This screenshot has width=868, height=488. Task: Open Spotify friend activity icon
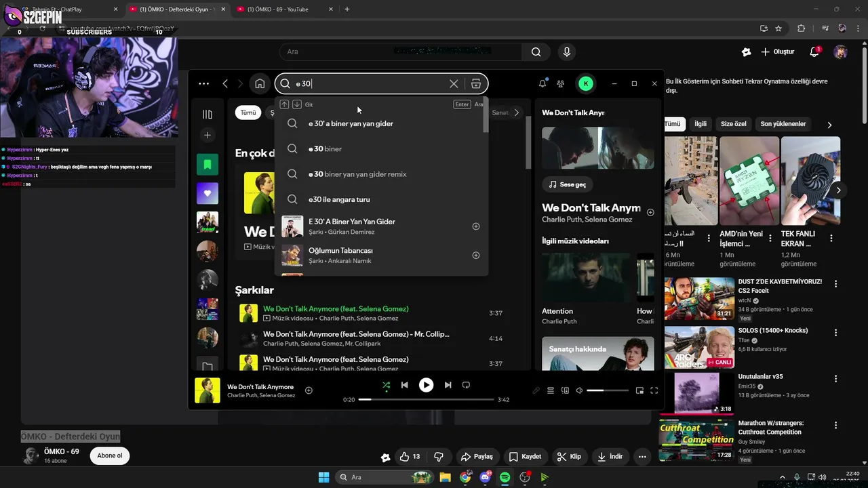(560, 84)
